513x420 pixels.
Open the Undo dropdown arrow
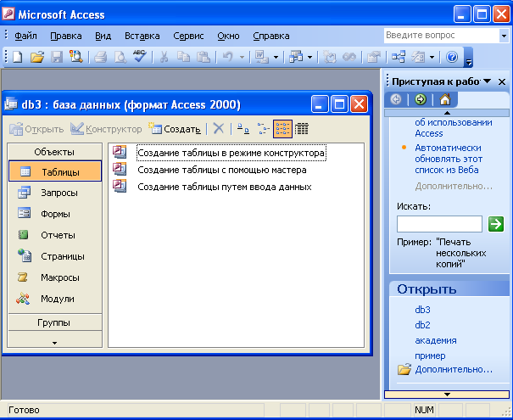coord(243,58)
